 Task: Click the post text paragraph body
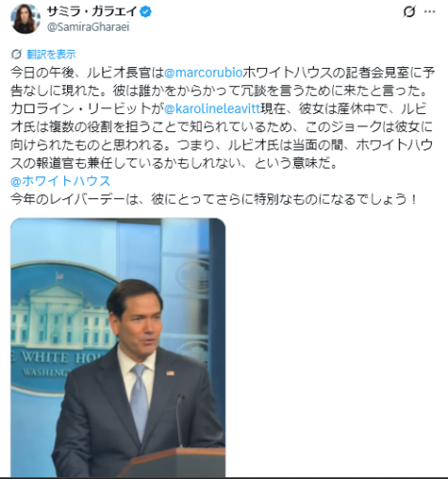[x=222, y=118]
